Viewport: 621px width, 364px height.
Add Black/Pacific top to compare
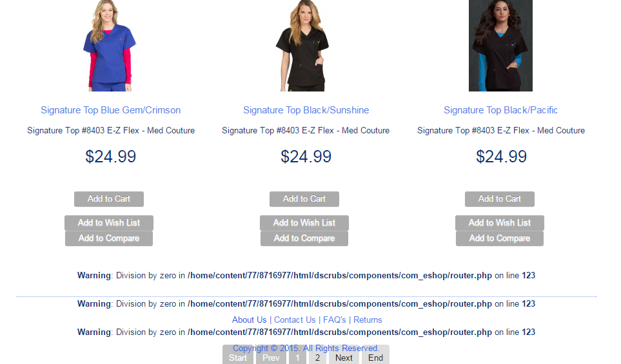(500, 238)
